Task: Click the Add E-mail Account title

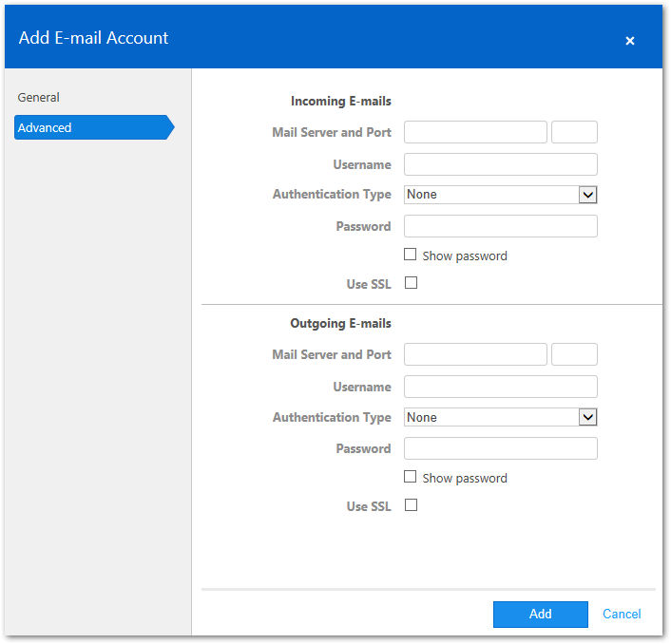Action: click(93, 38)
